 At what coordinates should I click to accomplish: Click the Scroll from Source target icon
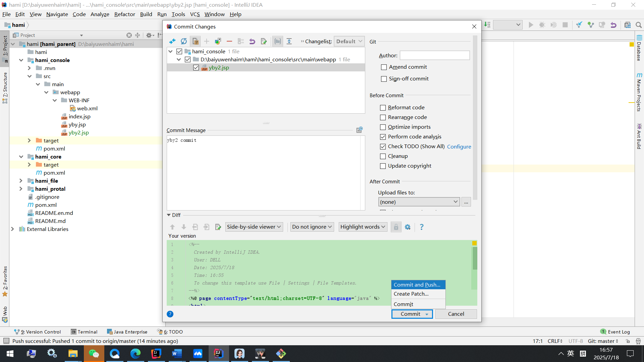(129, 35)
